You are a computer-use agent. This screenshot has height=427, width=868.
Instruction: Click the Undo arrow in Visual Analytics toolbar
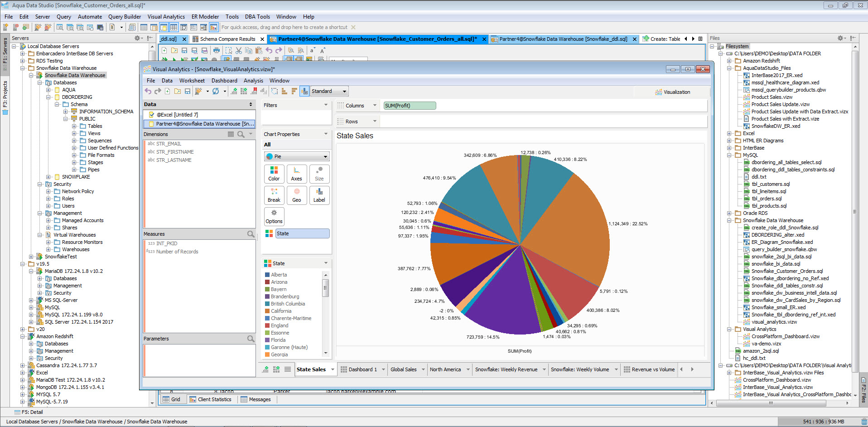[148, 91]
